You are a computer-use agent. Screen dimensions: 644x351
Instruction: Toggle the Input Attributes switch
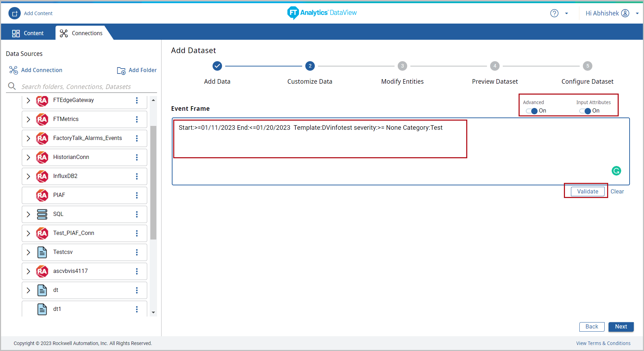585,111
